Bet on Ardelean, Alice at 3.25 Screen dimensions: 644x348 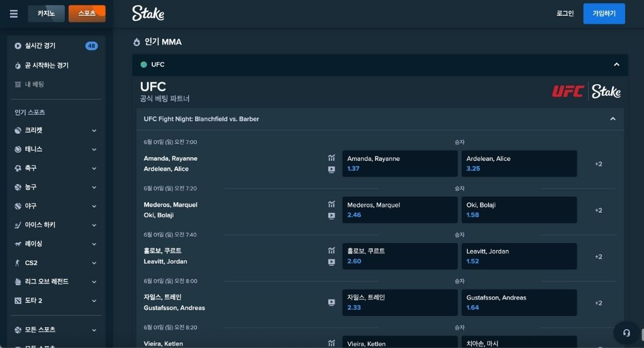tap(519, 163)
